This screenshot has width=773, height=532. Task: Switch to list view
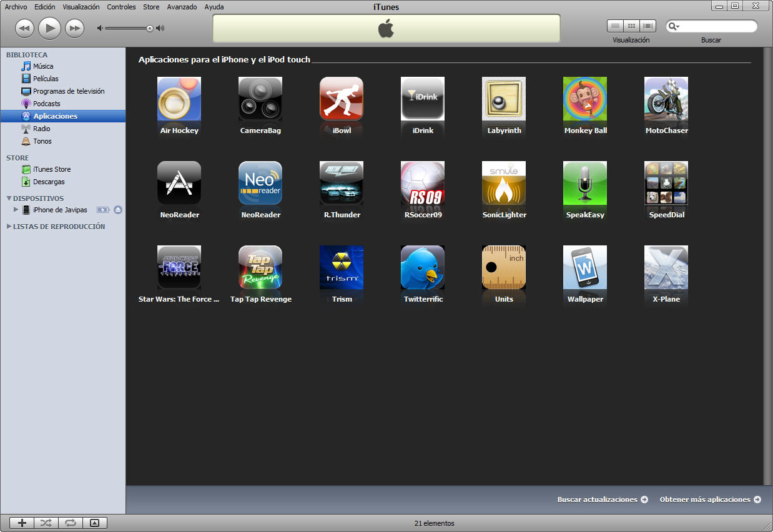616,26
